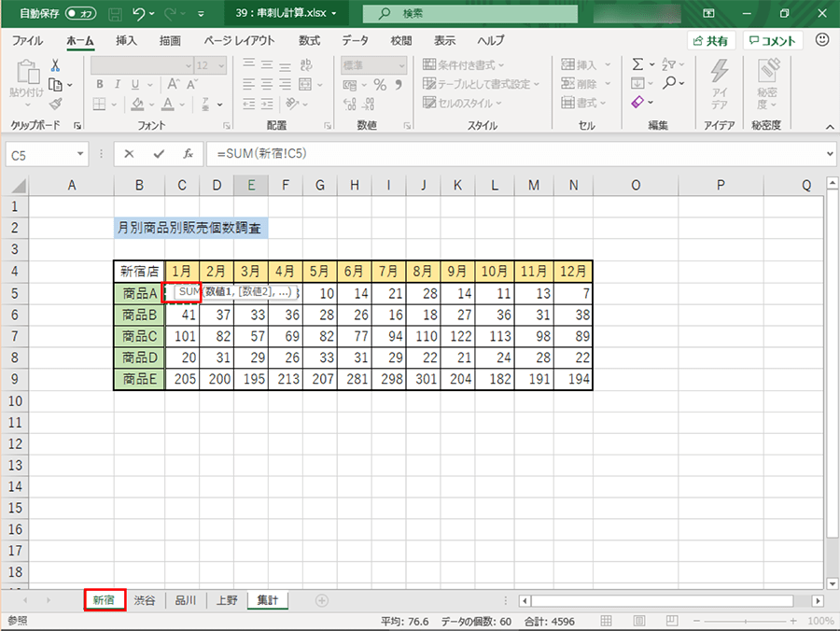This screenshot has width=840, height=631.
Task: Click the Name Box showing C5
Action: coord(46,155)
